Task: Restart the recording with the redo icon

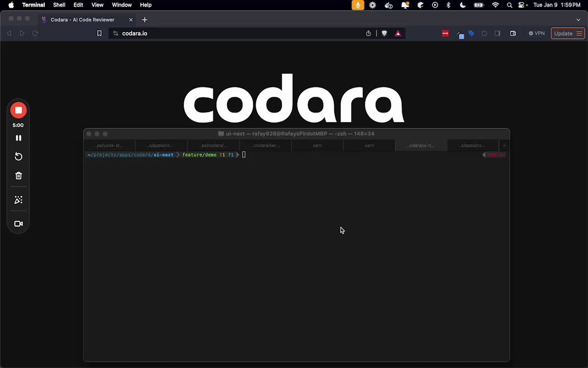Action: pyautogui.click(x=18, y=156)
